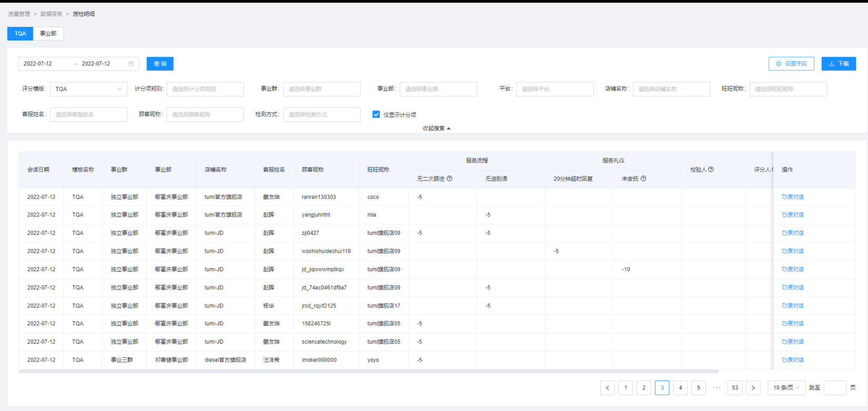Viewport: 868px width, 411px height.
Task: Open the 检测方式 filter dropdown
Action: [322, 115]
